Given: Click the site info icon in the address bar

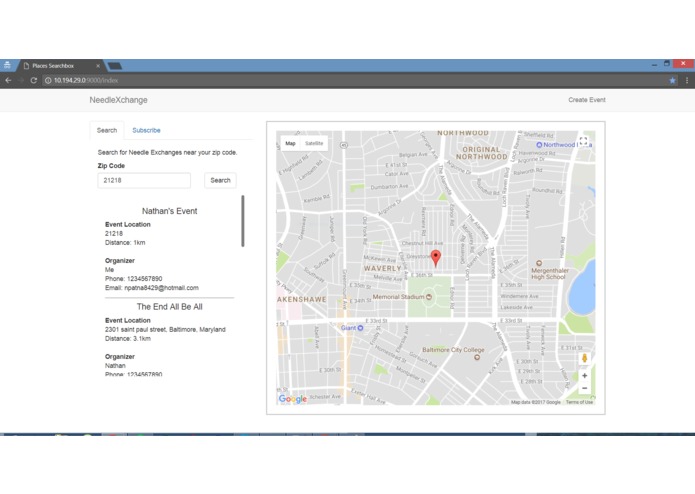Looking at the screenshot, I should point(48,80).
